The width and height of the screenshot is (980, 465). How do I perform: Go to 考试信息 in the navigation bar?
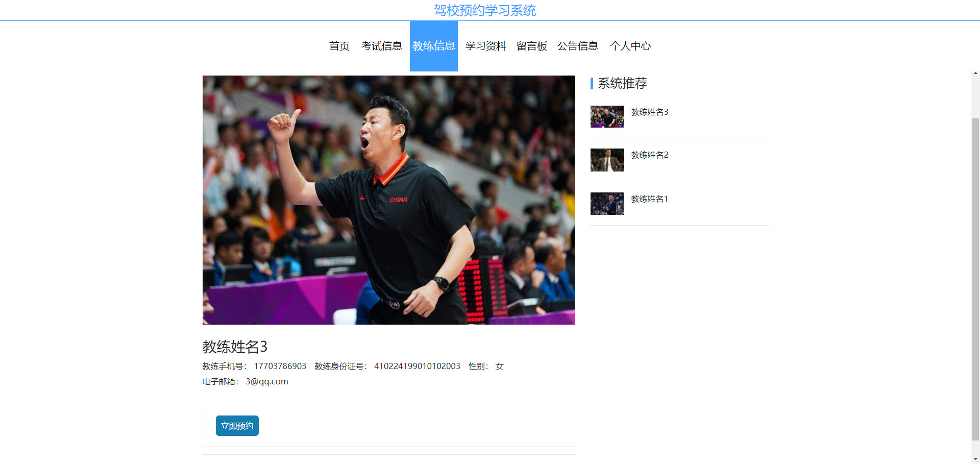[381, 46]
